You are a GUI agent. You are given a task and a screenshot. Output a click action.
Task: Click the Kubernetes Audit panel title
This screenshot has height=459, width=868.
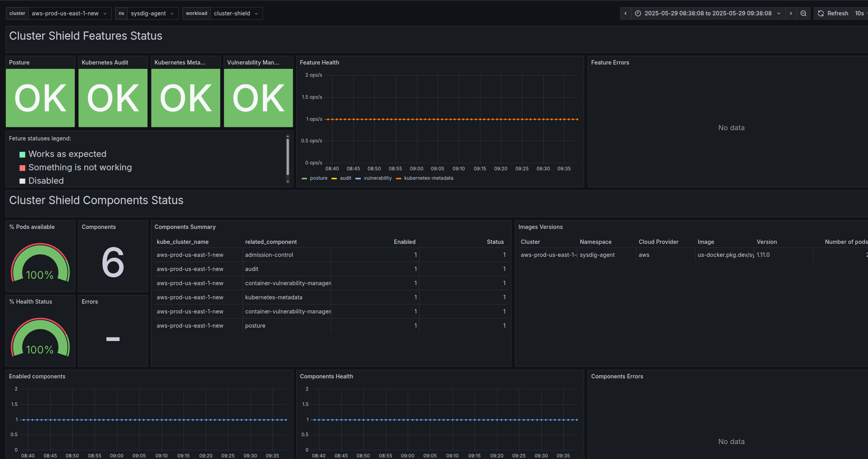105,63
